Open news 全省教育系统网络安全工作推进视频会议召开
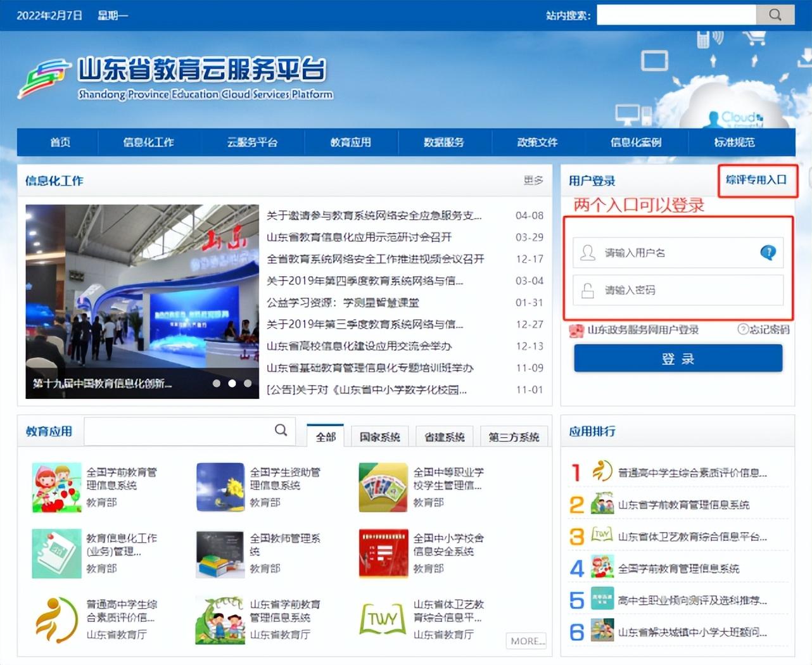The width and height of the screenshot is (812, 665). pos(376,259)
